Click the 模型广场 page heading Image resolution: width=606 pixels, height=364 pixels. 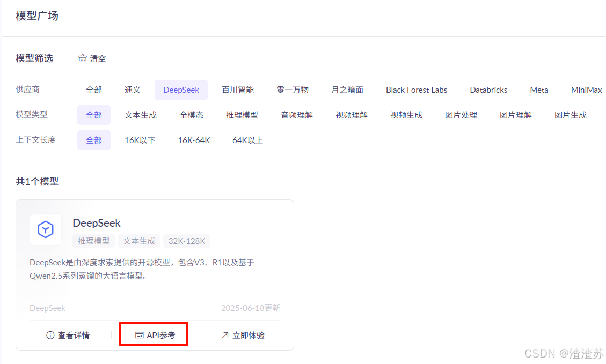coord(37,16)
